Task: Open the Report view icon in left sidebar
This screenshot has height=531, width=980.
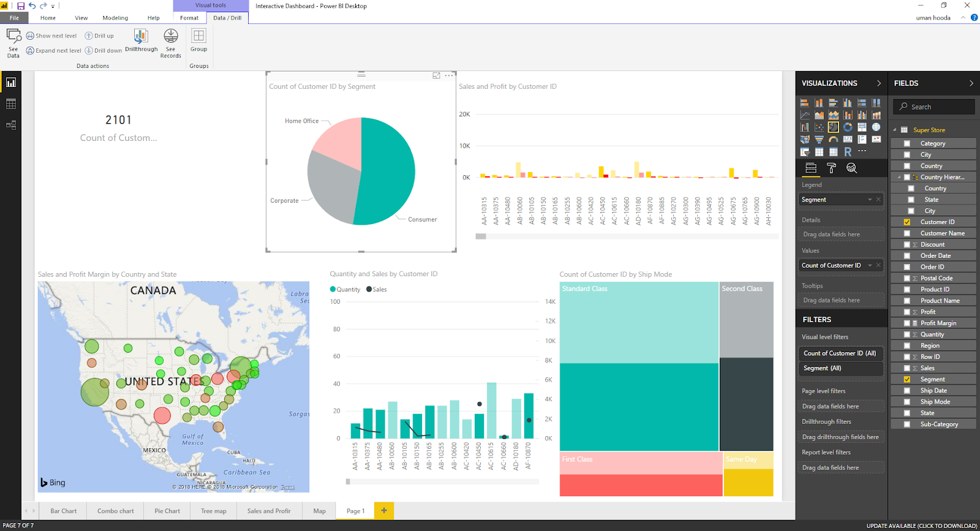Action: [11, 83]
